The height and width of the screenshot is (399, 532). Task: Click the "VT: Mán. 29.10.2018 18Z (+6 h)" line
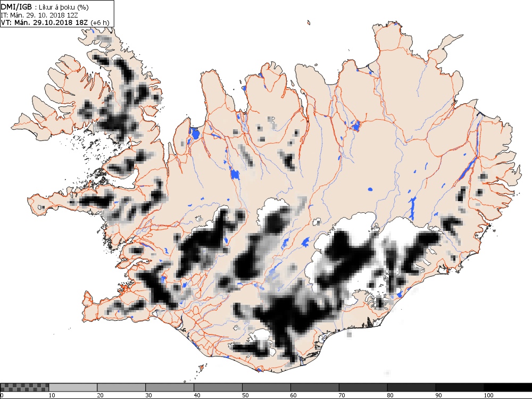tap(55, 22)
